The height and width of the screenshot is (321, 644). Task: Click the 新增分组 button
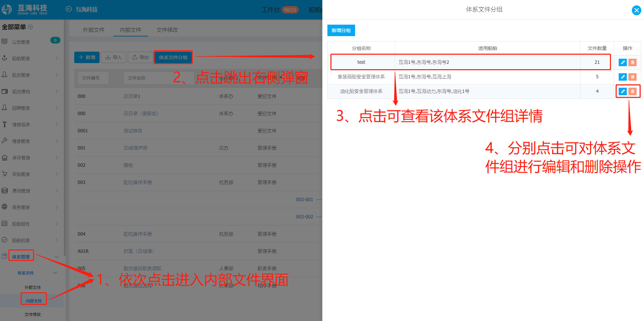pyautogui.click(x=341, y=30)
